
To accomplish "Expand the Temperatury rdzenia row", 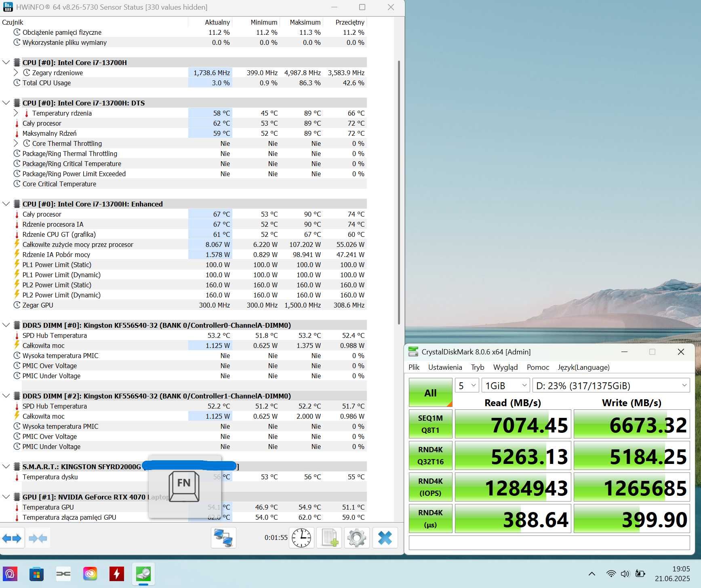I will click(x=16, y=113).
